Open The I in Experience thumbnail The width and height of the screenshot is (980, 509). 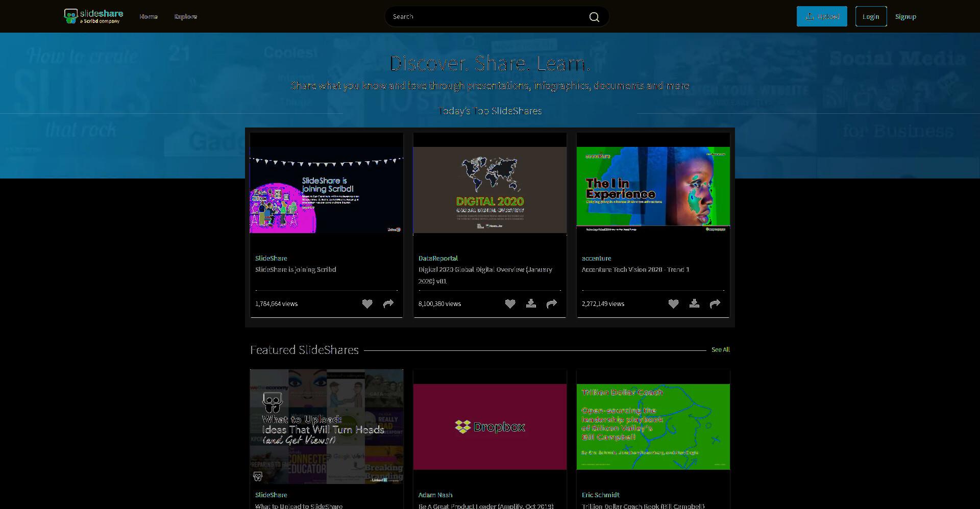[653, 190]
